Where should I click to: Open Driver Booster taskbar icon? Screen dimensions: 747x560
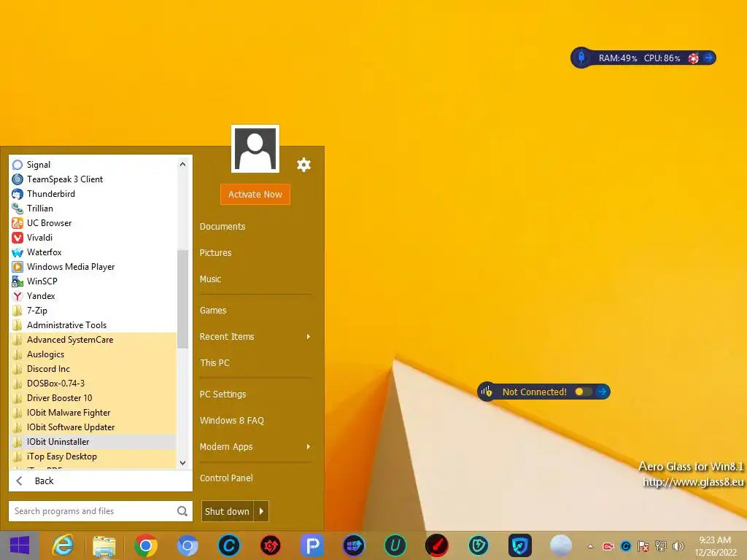point(270,545)
